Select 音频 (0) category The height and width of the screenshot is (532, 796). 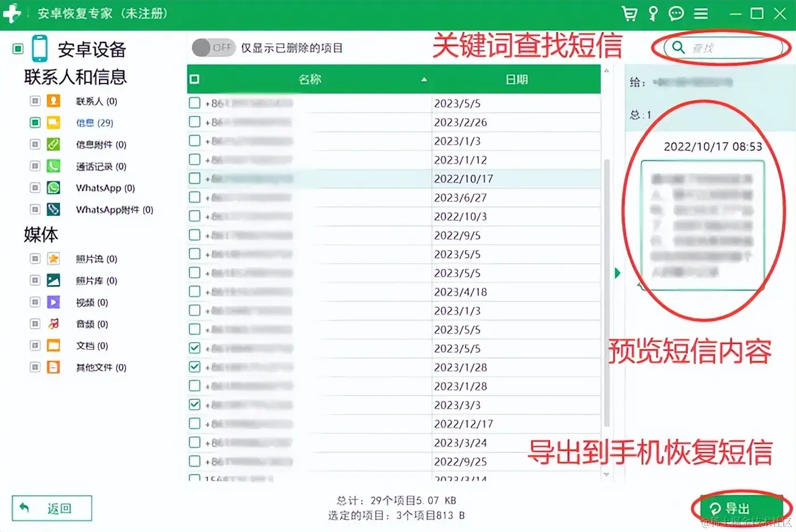tap(92, 323)
